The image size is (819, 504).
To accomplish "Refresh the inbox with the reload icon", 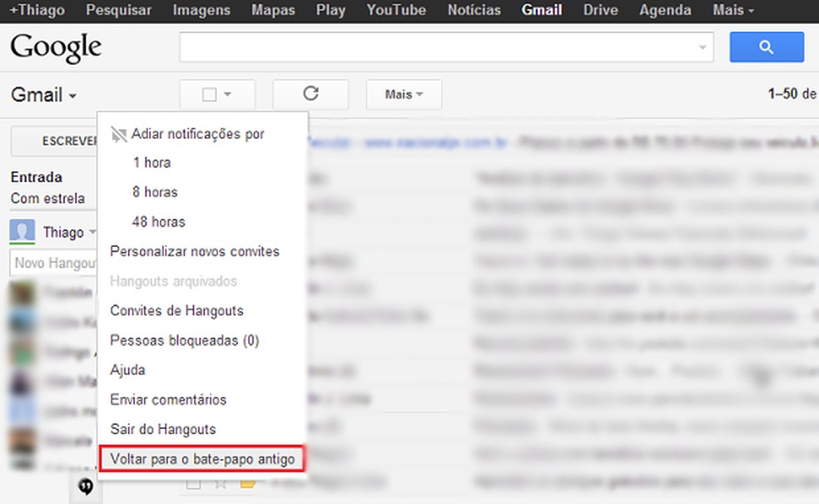I will 310,94.
